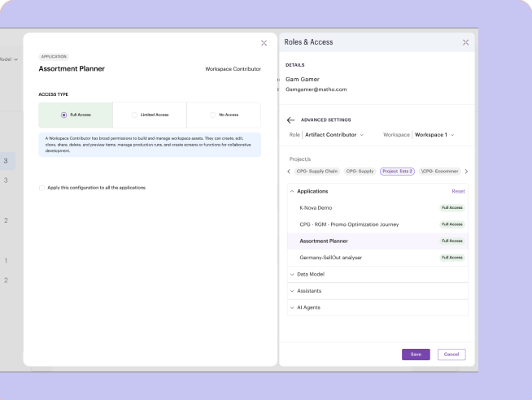This screenshot has height=400, width=532.
Task: Close the Assortment Planner application dialog
Action: pyautogui.click(x=264, y=43)
